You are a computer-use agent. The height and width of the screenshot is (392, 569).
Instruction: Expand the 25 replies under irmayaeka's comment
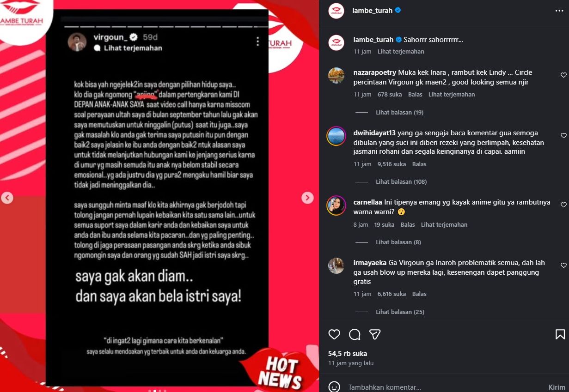(x=400, y=312)
